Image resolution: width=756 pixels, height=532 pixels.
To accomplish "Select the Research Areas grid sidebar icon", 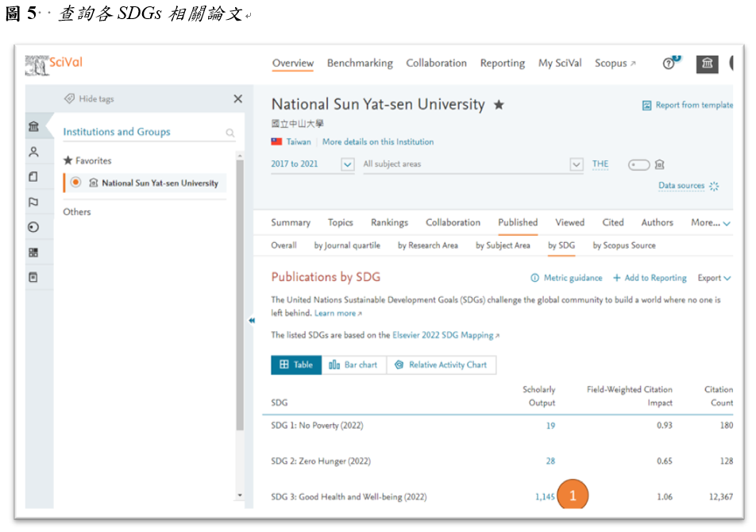I will (x=33, y=252).
